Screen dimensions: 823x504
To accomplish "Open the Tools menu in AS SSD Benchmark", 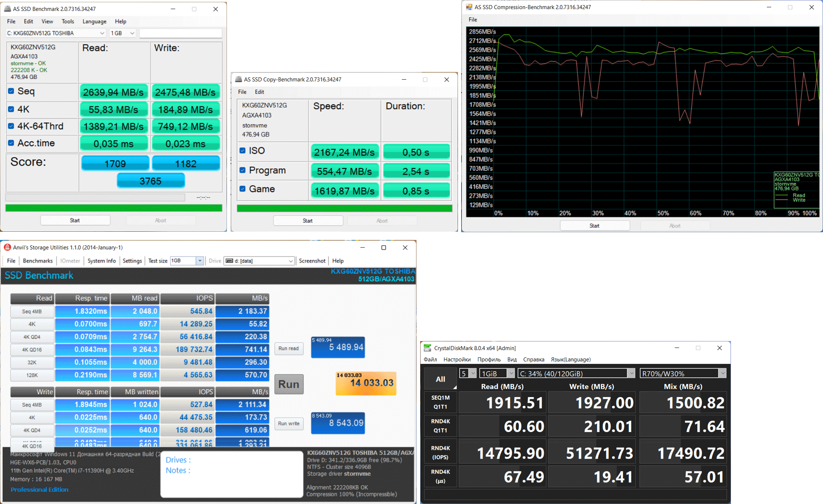I will [x=67, y=21].
